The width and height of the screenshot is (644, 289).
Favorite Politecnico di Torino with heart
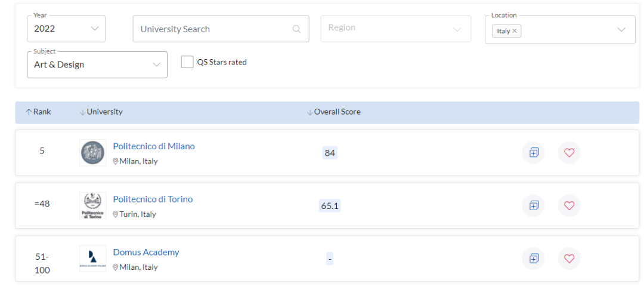pyautogui.click(x=569, y=205)
